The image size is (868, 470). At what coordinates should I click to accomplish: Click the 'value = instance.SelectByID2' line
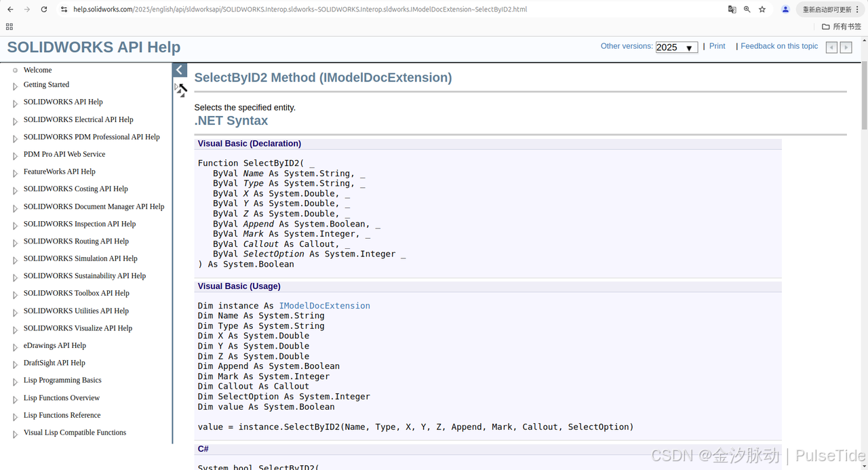coord(416,427)
